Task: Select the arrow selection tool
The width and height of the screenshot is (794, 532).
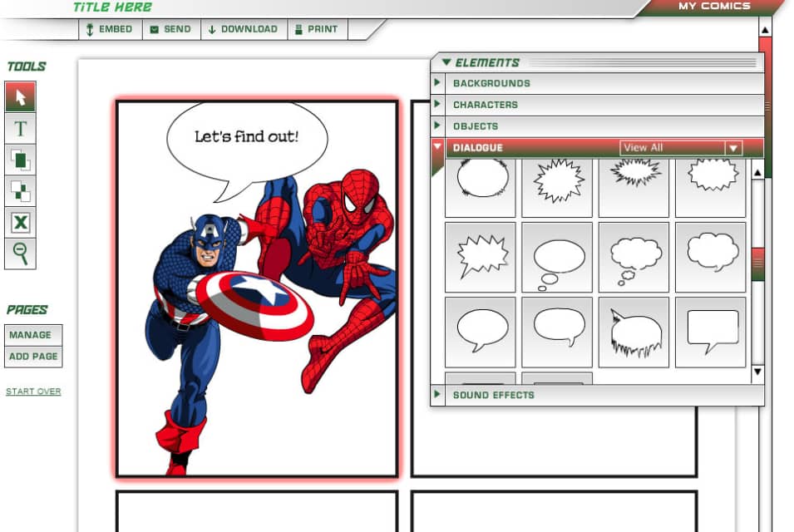Action: point(20,96)
